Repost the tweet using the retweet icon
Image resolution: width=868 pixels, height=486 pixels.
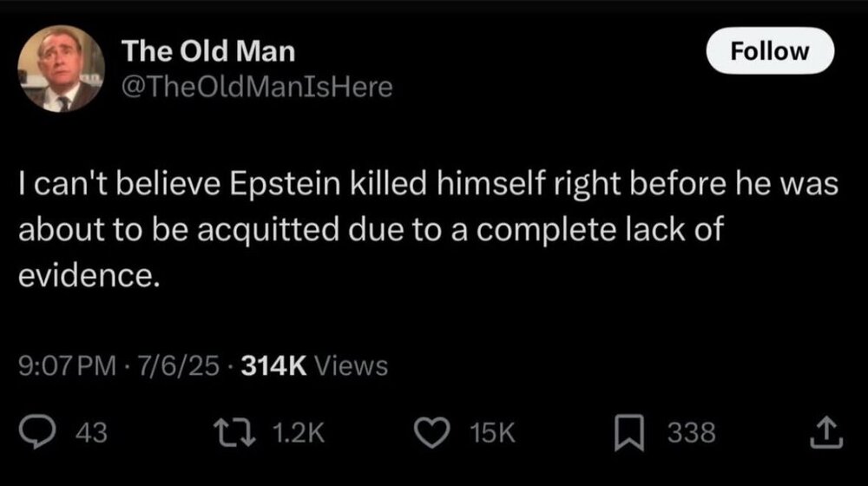click(x=243, y=431)
